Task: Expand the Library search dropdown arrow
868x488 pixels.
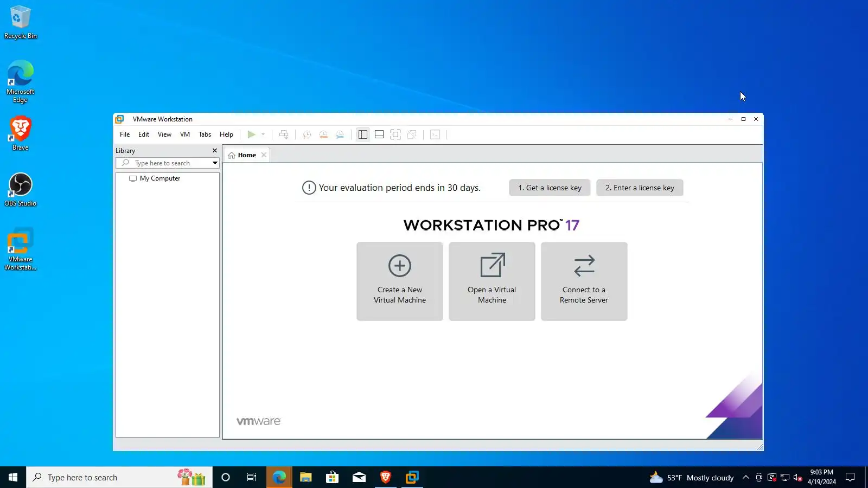Action: [x=215, y=163]
